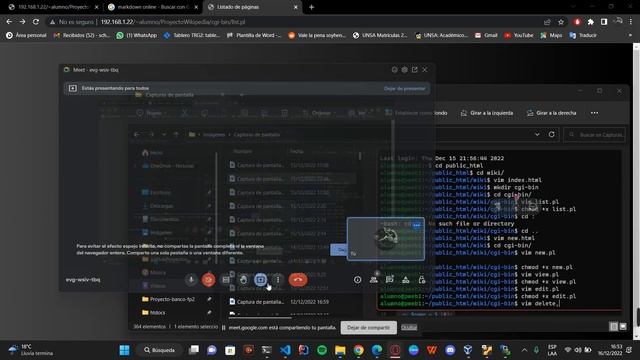Raise hand in the Meet call

click(x=243, y=280)
